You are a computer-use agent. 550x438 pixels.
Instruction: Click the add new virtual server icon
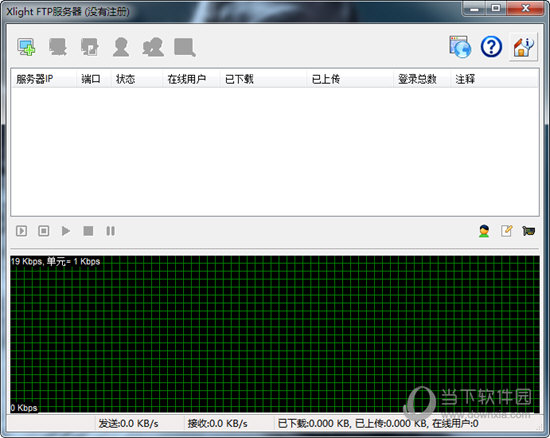coord(26,47)
